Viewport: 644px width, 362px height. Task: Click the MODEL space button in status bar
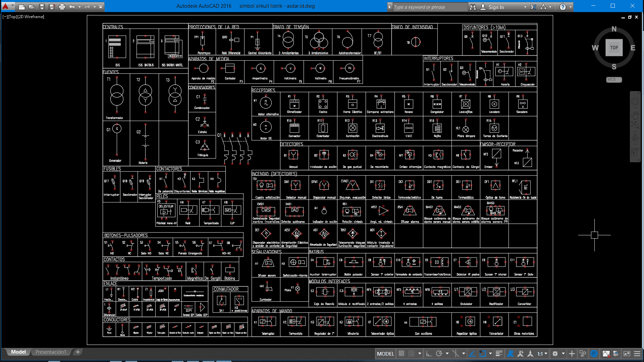385,354
